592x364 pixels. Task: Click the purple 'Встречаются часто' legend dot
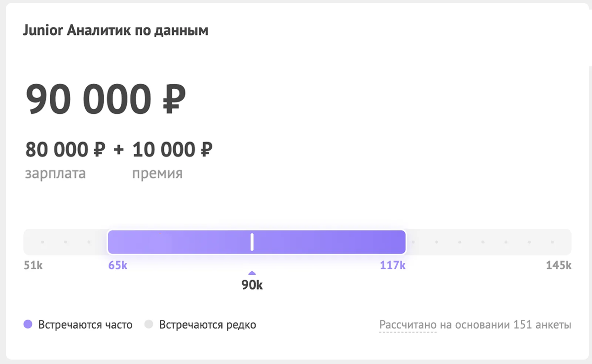28,325
